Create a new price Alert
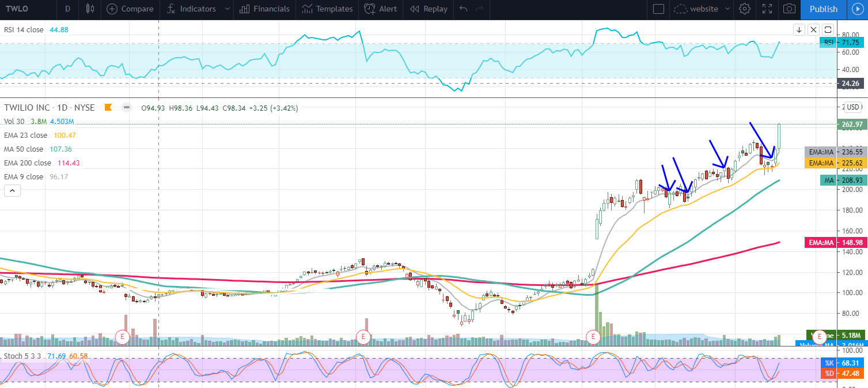 (381, 9)
